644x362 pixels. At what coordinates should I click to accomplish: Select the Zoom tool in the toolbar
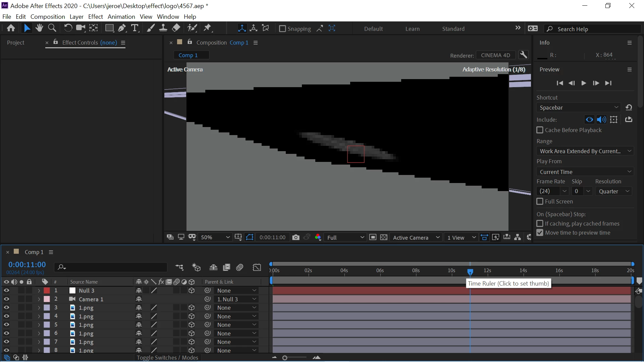coord(52,28)
